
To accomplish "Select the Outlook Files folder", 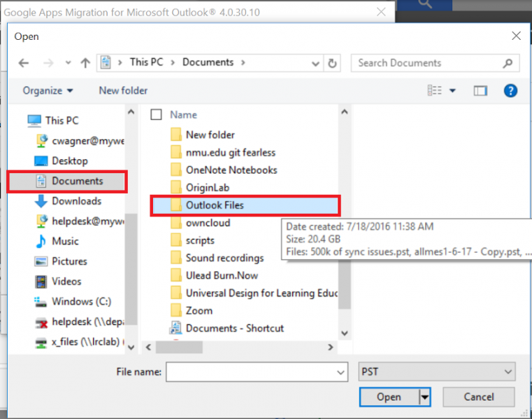I will pyautogui.click(x=245, y=205).
